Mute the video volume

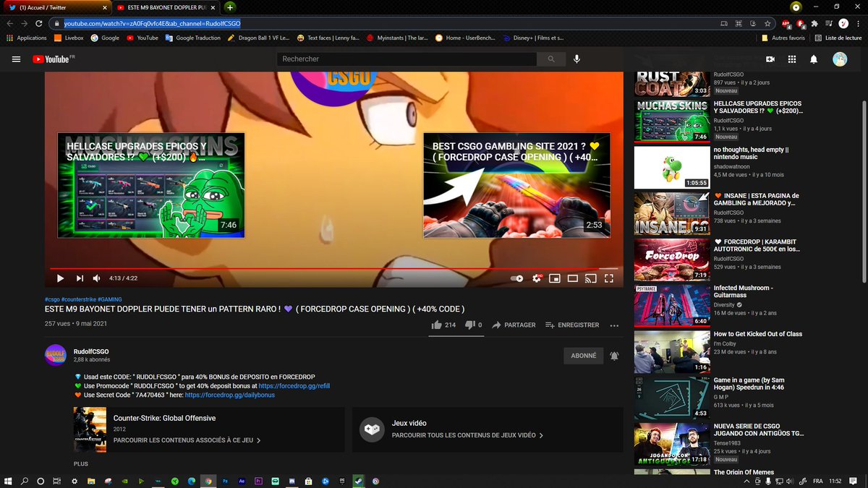tap(97, 278)
